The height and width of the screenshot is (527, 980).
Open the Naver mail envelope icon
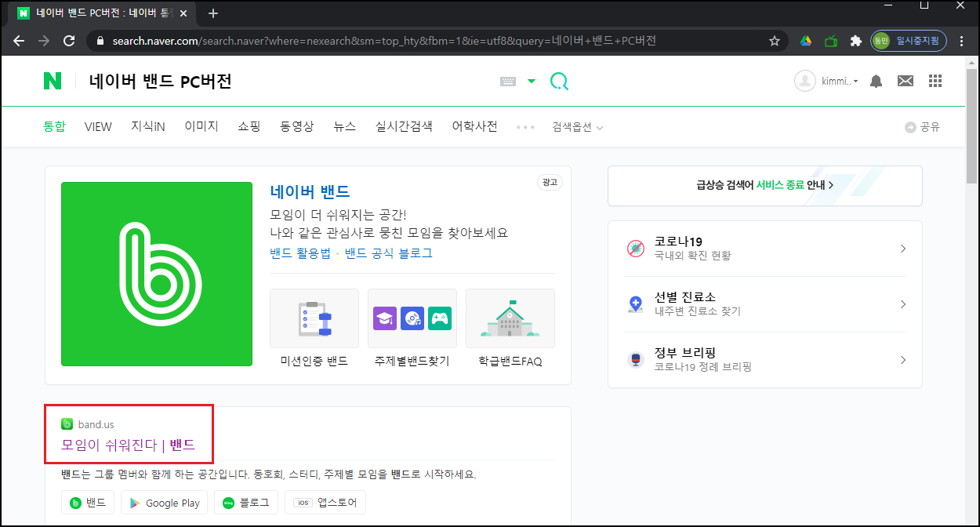tap(906, 81)
